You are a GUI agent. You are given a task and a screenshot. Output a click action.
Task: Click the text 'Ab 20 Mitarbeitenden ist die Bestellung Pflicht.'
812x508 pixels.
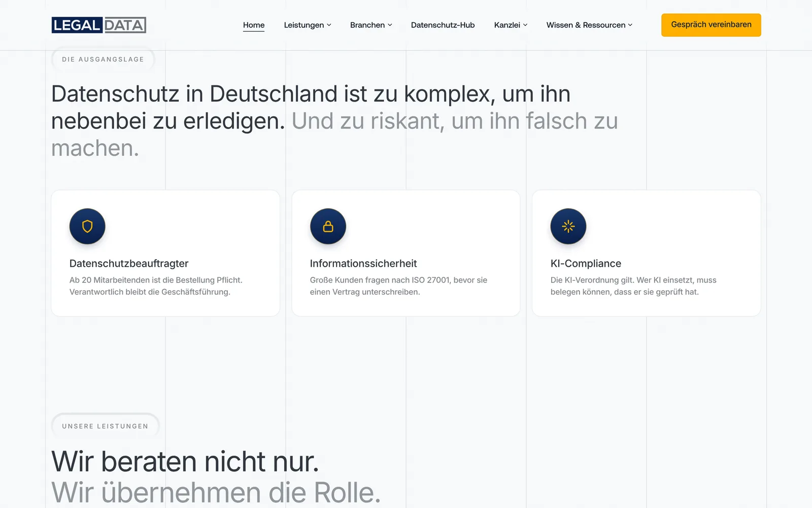click(x=156, y=280)
